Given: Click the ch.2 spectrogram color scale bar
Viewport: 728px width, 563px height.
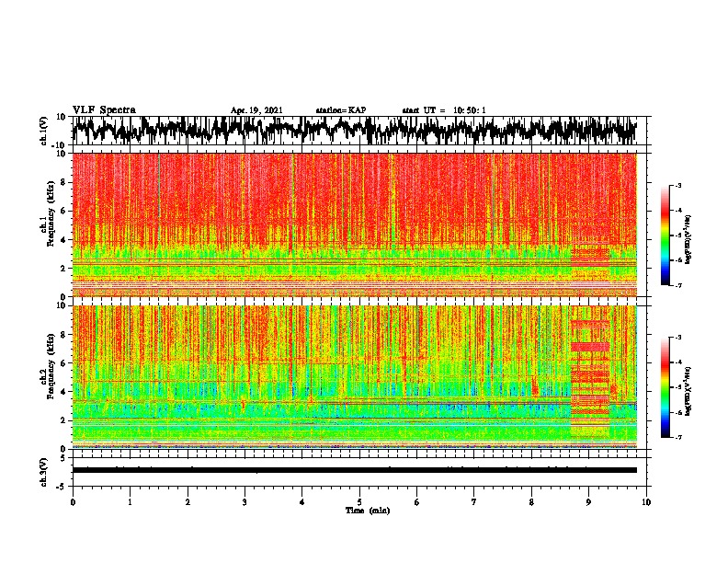Looking at the screenshot, I should coord(665,387).
